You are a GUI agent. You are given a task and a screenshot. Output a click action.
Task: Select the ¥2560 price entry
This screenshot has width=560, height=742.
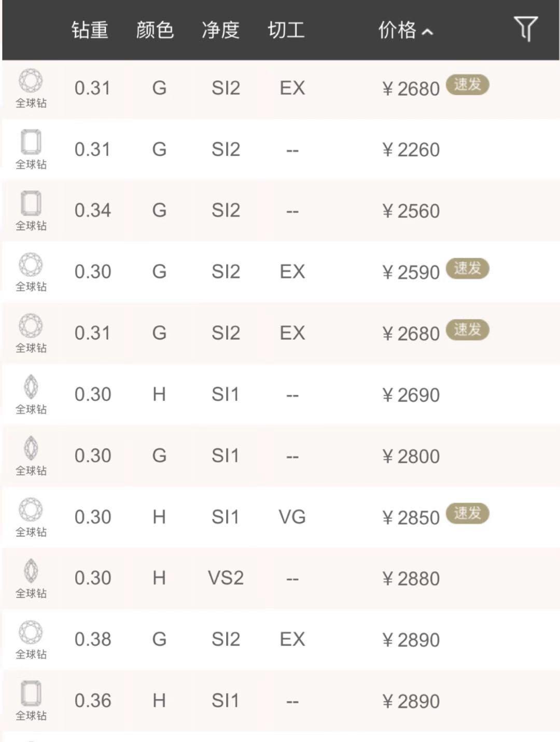pos(411,211)
